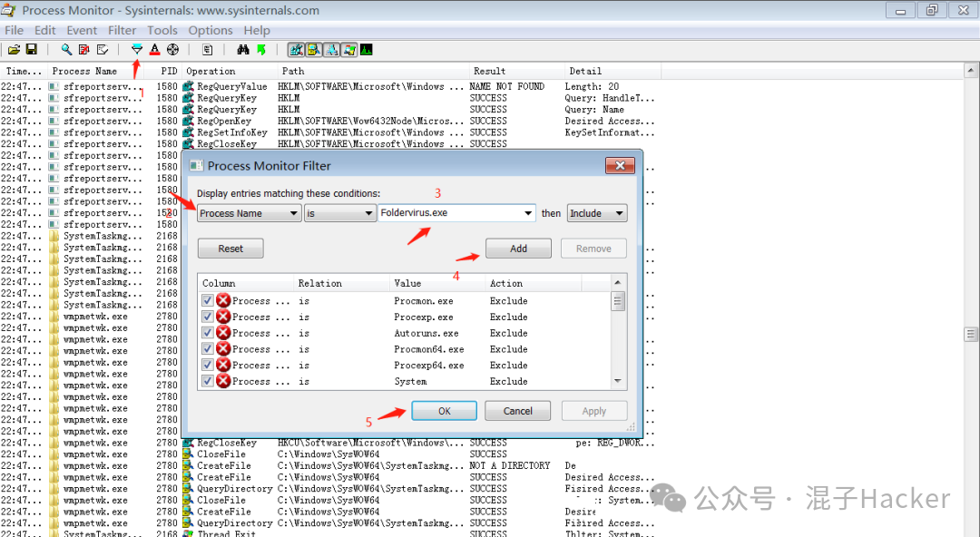This screenshot has width=980, height=537.
Task: Open the Filter menu
Action: [122, 30]
